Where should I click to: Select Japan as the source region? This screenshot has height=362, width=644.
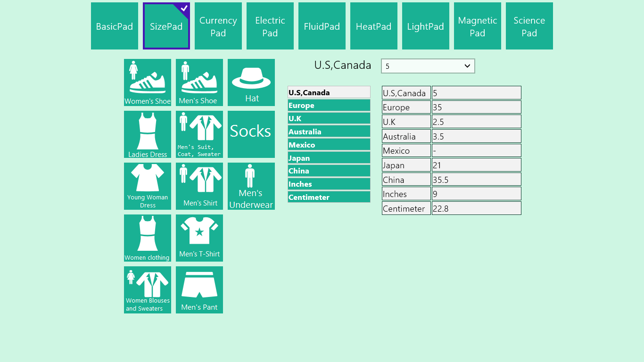329,158
